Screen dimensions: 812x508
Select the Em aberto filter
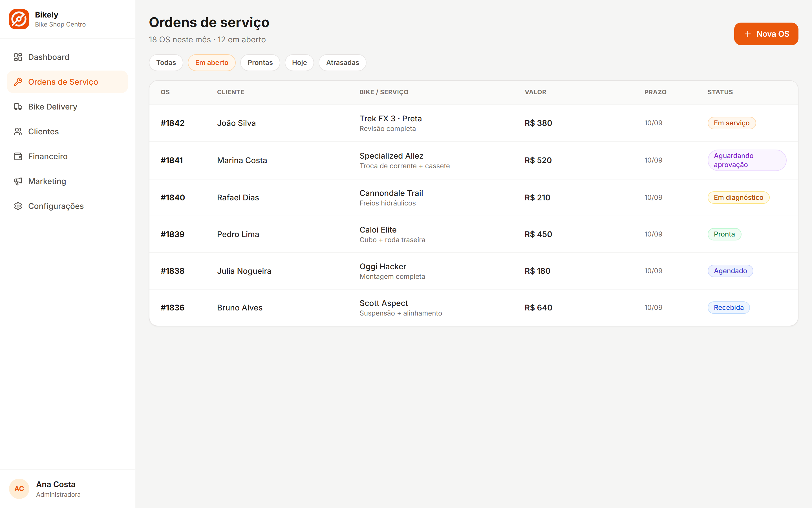tap(212, 62)
